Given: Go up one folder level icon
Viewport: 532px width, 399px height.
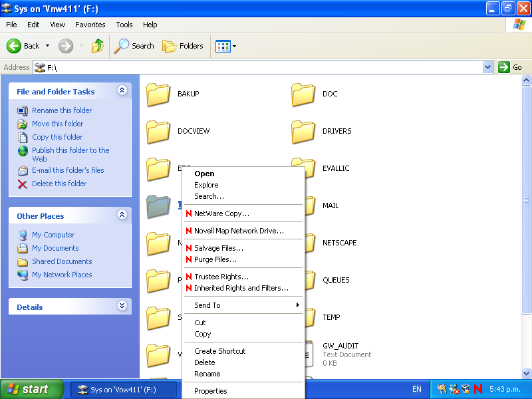Looking at the screenshot, I should (98, 46).
